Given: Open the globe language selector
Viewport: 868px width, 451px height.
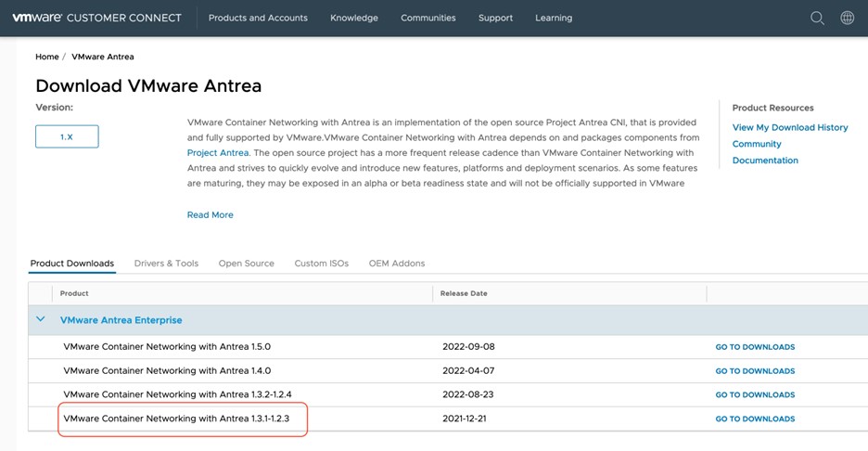Looking at the screenshot, I should pyautogui.click(x=847, y=18).
